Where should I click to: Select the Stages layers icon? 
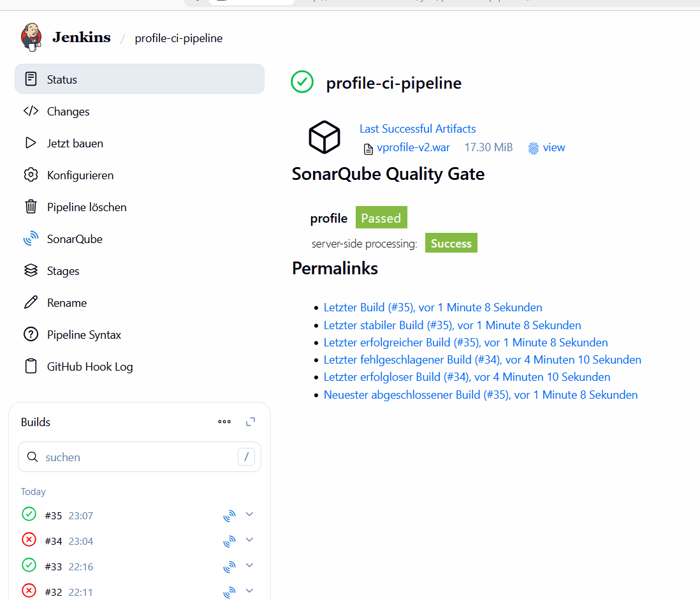31,270
